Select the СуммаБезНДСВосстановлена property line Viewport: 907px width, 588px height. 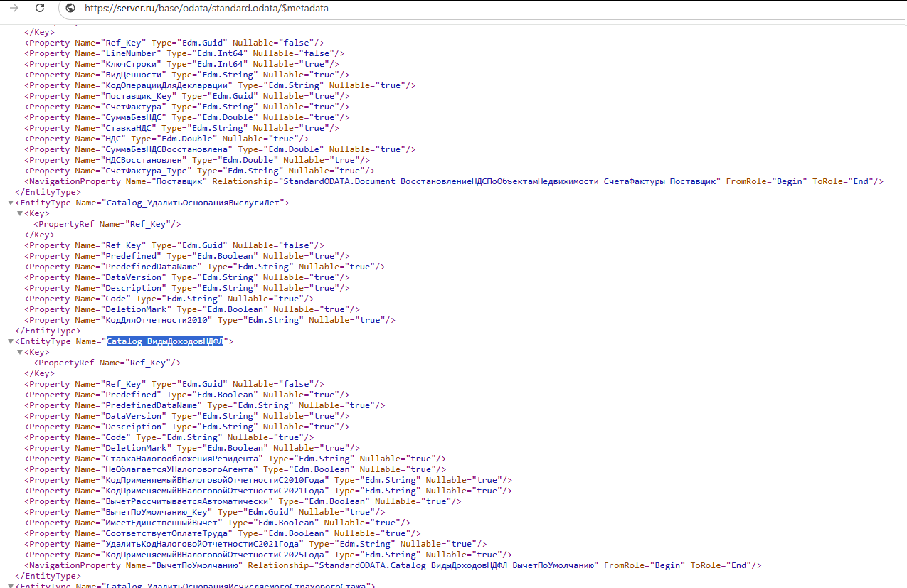pyautogui.click(x=221, y=149)
